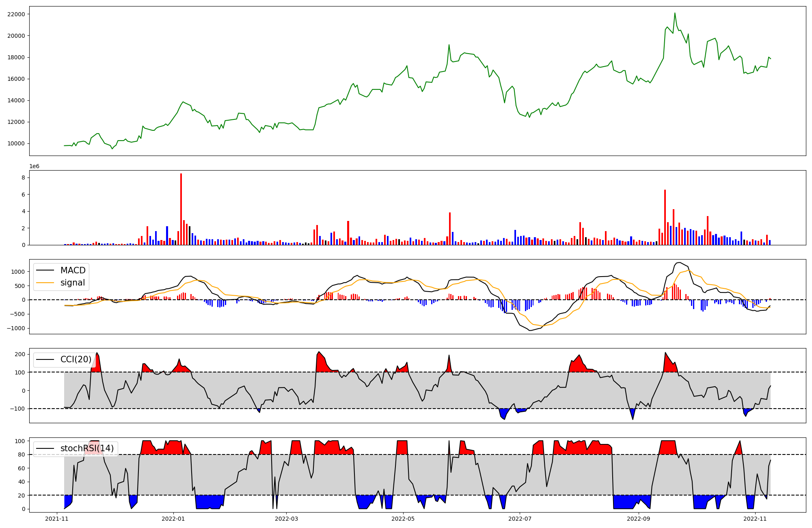Click the 2022-05 date tick label
The height and width of the screenshot is (528, 812).
(x=403, y=519)
